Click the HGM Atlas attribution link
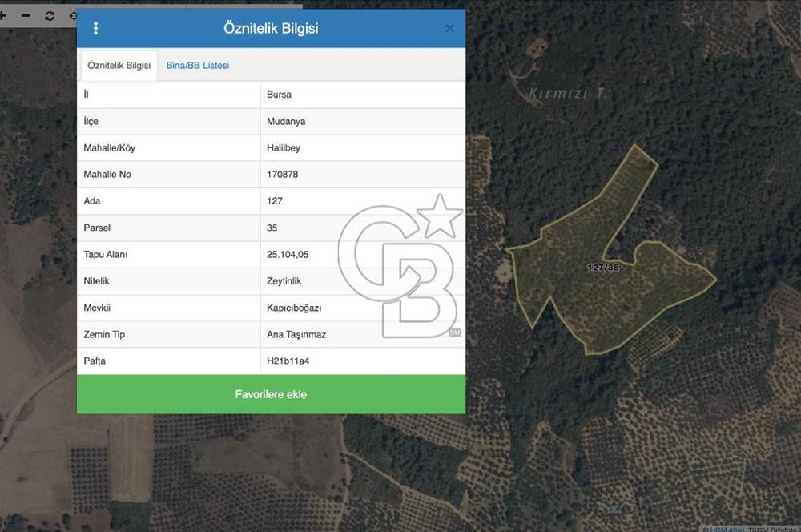801x532 pixels. click(x=723, y=528)
